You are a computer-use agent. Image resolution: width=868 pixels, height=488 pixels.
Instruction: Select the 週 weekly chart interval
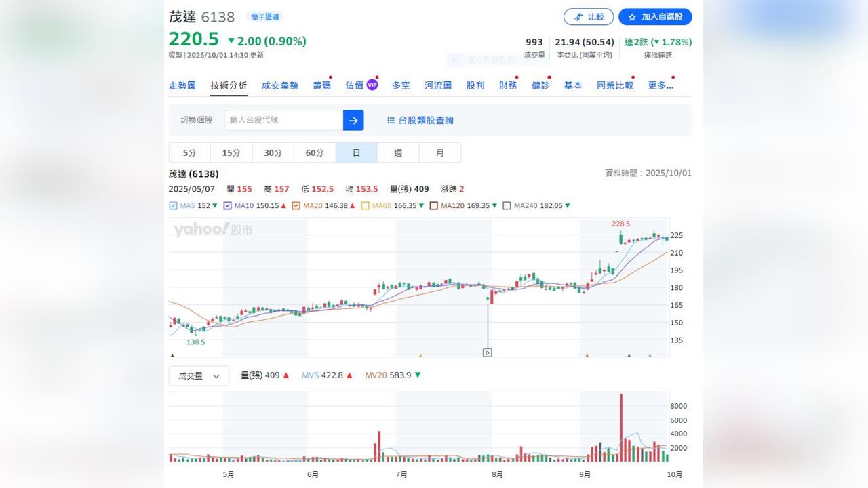[x=398, y=152]
